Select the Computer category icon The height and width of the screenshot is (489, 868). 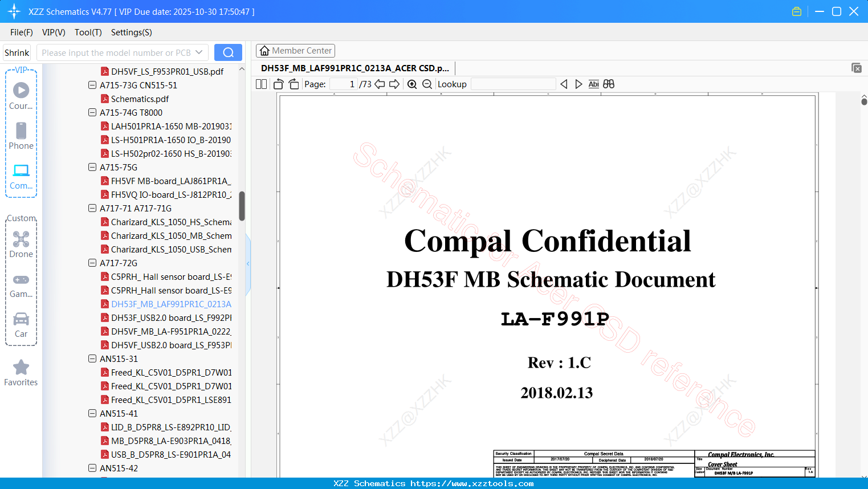point(21,177)
